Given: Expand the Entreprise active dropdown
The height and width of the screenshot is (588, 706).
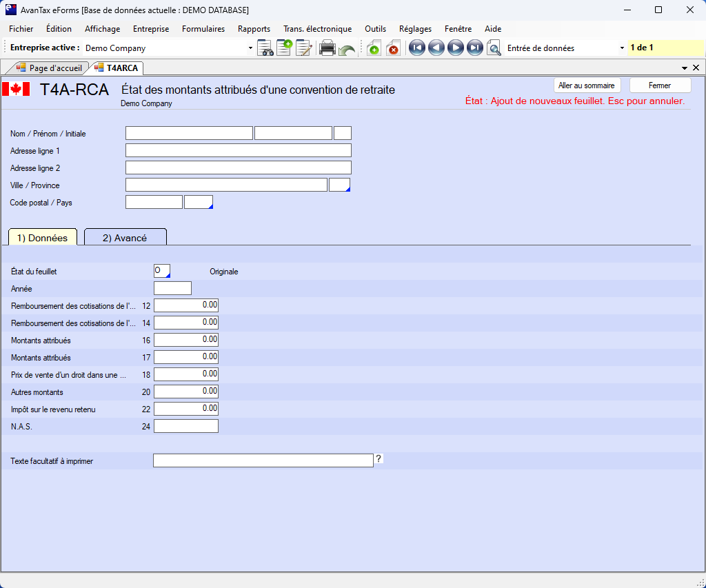Looking at the screenshot, I should coord(250,48).
